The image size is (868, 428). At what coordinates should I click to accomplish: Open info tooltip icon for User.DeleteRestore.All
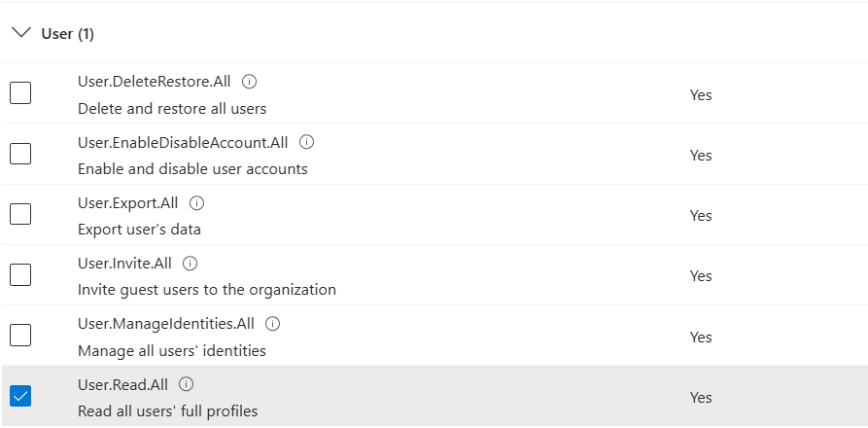point(249,82)
